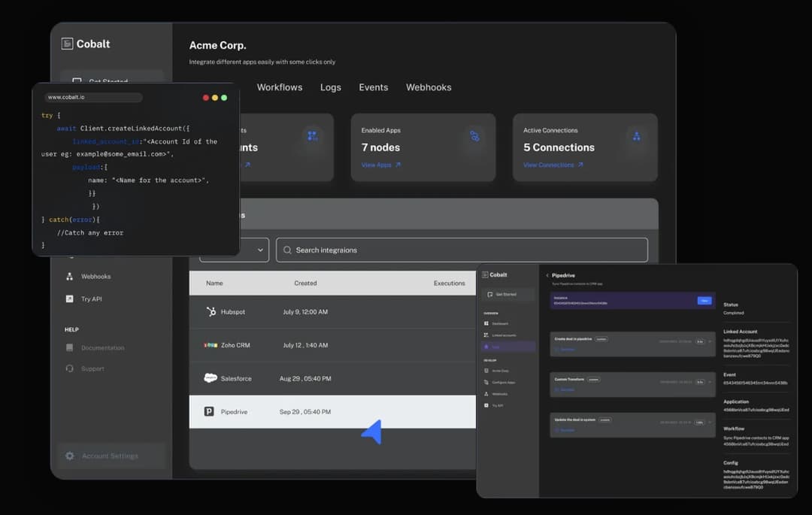
Task: Click the magnifier icon in Search integrations
Action: pos(287,250)
